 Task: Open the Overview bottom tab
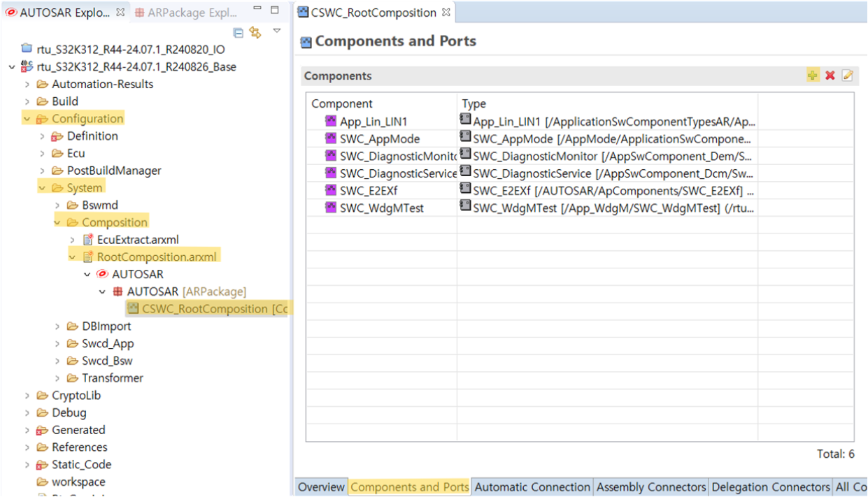coord(321,487)
